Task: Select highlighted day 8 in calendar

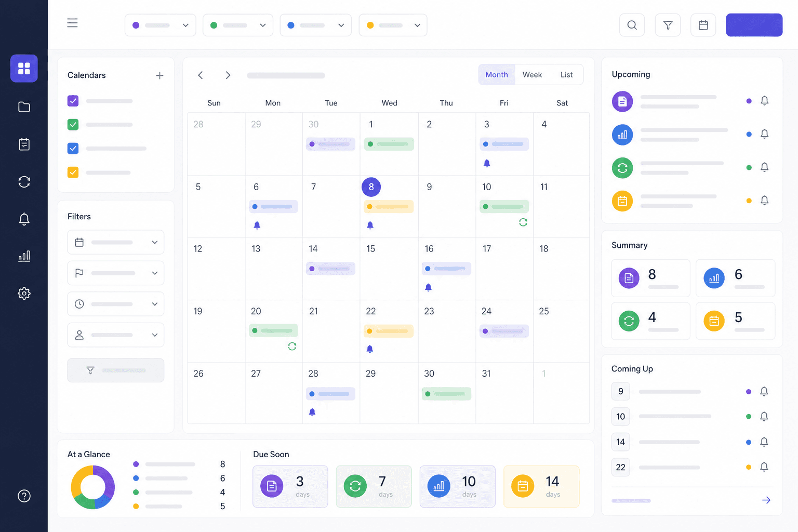Action: 371,187
